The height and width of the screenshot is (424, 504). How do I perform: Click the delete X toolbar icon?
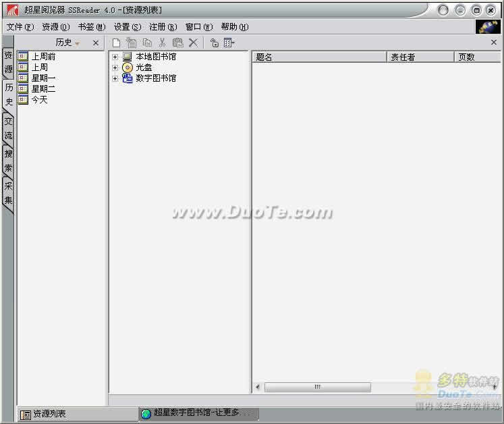pyautogui.click(x=193, y=43)
